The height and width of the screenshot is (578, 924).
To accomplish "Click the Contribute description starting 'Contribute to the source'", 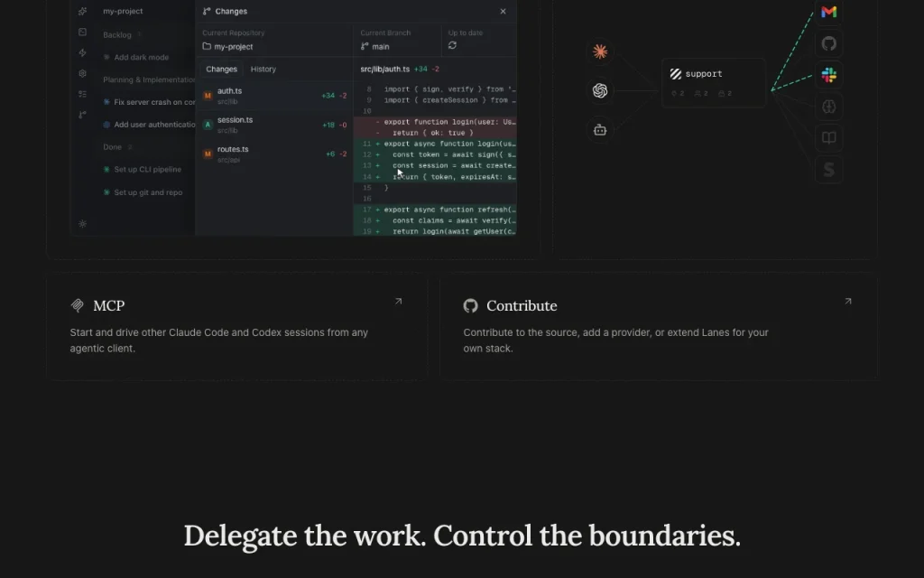I will point(615,340).
